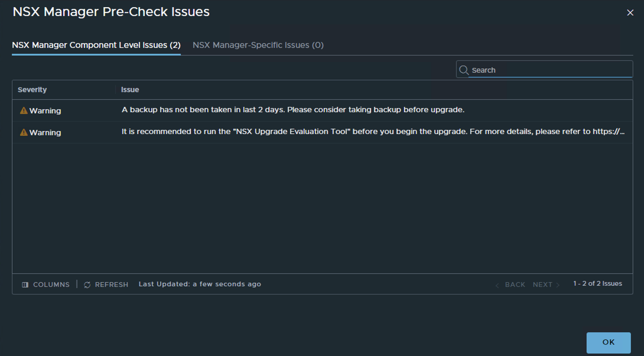Click the previous page chevron icon
This screenshot has width=644, height=356.
point(497,285)
